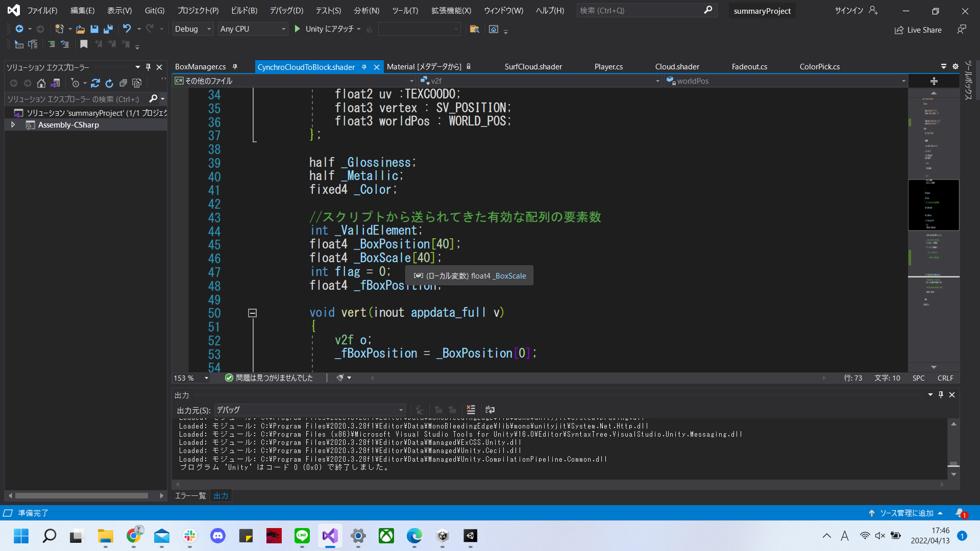Pin the BoxManager.cs tab
Screen dimensions: 980x551
pyautogui.click(x=235, y=67)
